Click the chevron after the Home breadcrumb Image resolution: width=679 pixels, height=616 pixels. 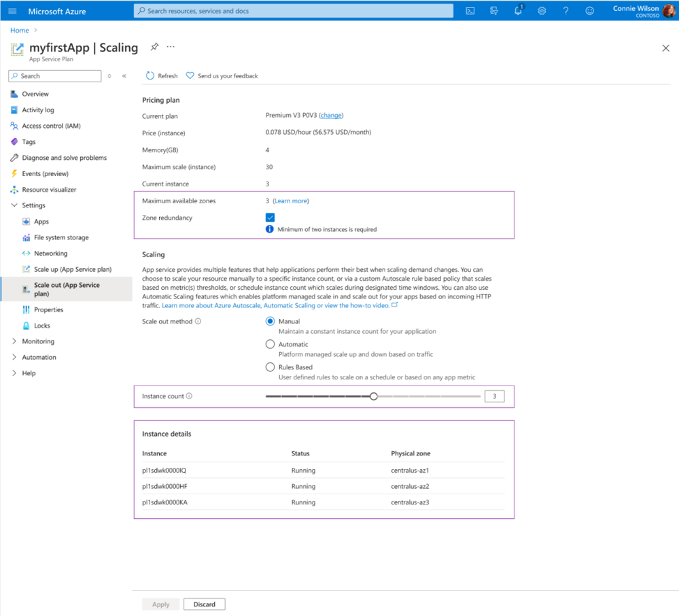35,31
